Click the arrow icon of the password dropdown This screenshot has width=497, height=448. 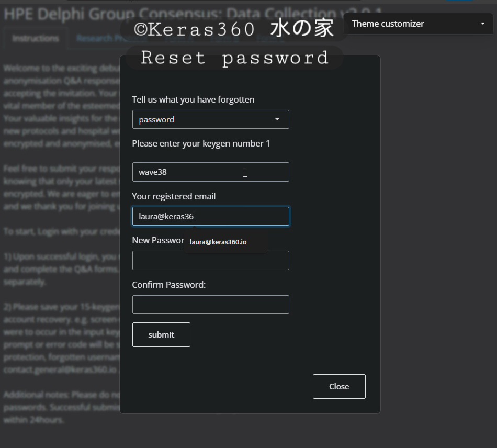click(x=277, y=119)
